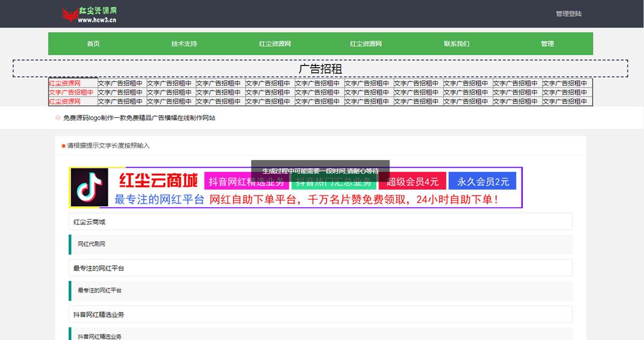Click the 请根据提示文字长度按照输入 heading
This screenshot has height=340, width=644.
(108, 146)
